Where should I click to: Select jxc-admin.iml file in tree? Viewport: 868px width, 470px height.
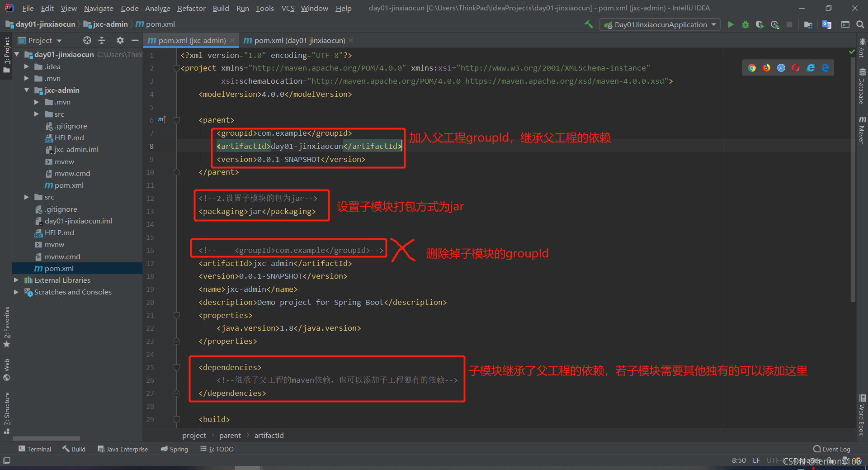coord(76,149)
